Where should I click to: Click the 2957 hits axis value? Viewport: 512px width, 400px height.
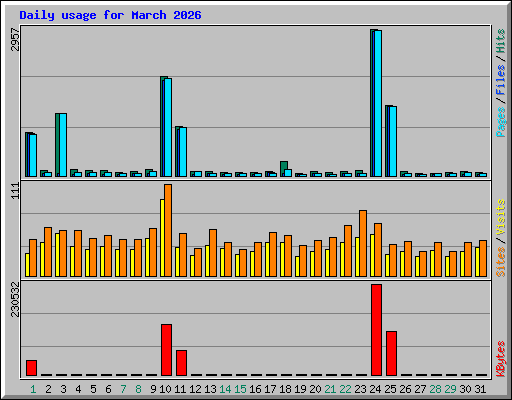pyautogui.click(x=15, y=39)
